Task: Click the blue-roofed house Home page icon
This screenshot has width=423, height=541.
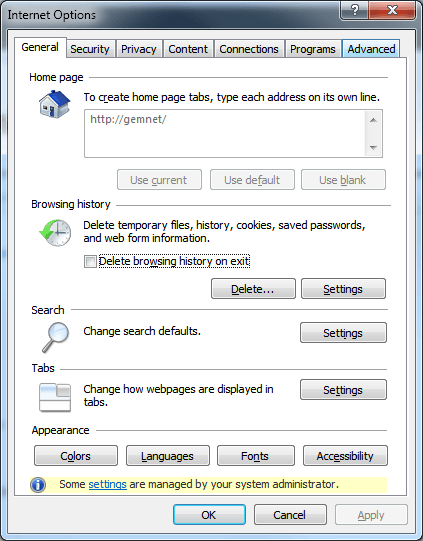Action: click(x=55, y=104)
